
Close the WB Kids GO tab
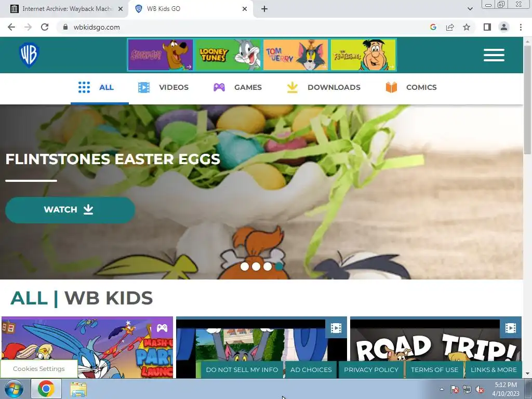click(x=245, y=9)
